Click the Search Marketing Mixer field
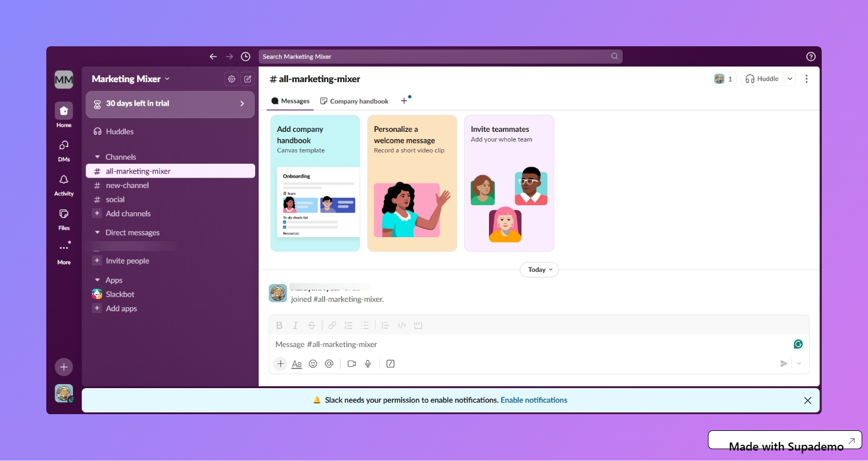The image size is (868, 461). click(440, 57)
